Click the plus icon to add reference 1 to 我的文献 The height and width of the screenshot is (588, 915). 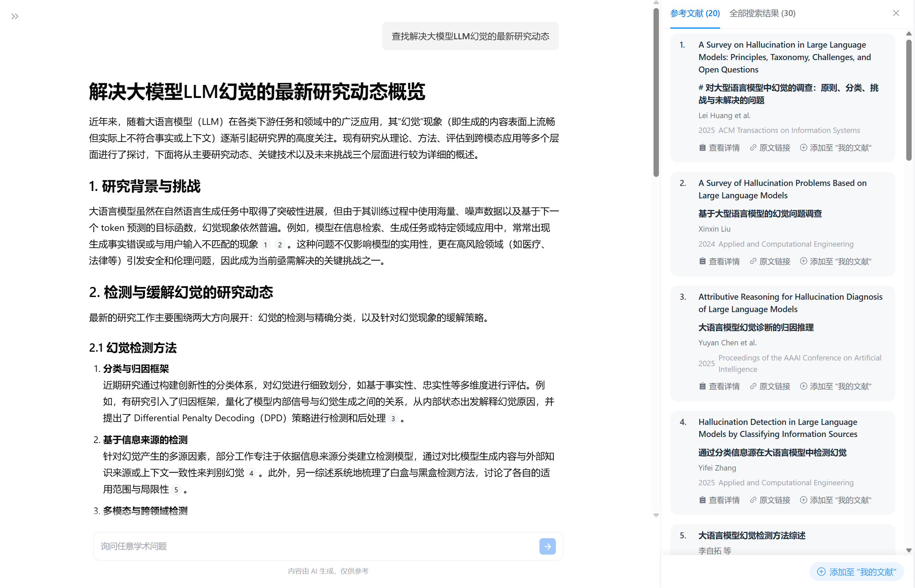tap(803, 148)
